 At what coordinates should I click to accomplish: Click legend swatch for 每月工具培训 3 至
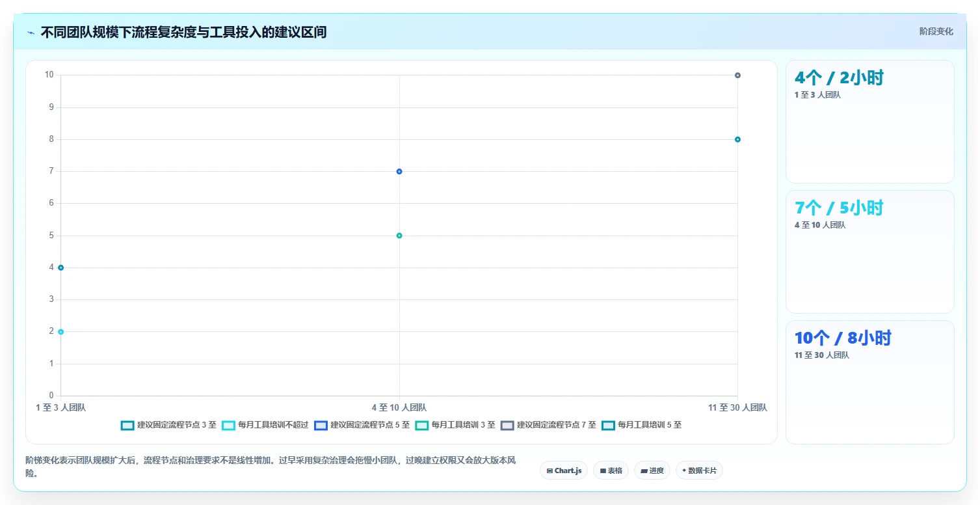(422, 425)
